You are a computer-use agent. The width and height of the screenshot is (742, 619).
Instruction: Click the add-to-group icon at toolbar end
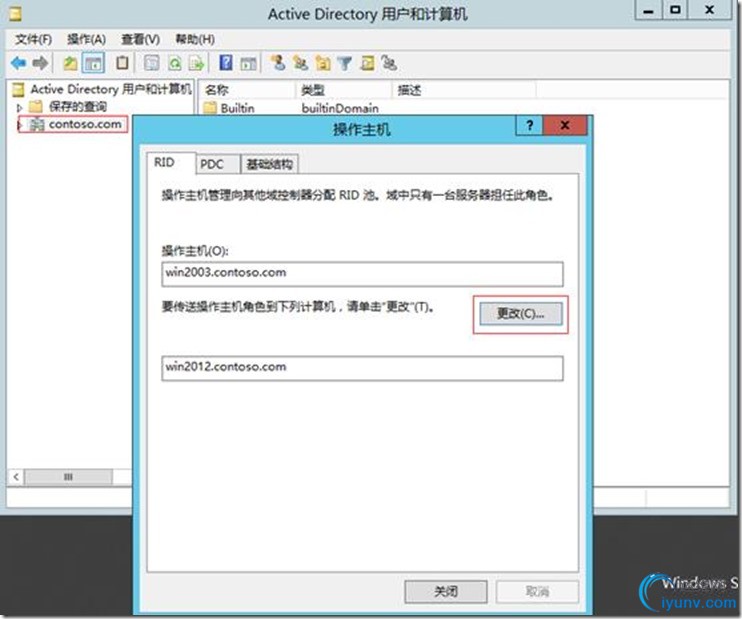[389, 62]
